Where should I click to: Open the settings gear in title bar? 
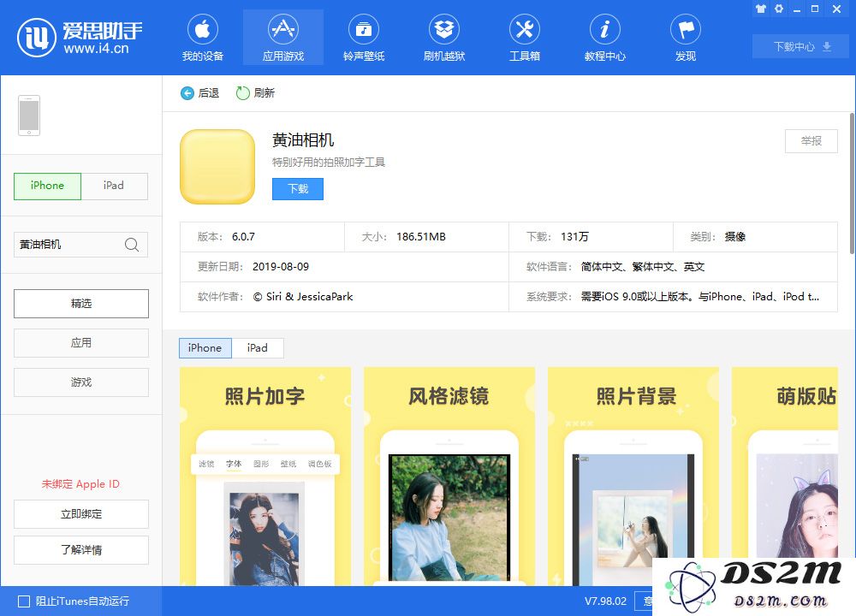(779, 9)
